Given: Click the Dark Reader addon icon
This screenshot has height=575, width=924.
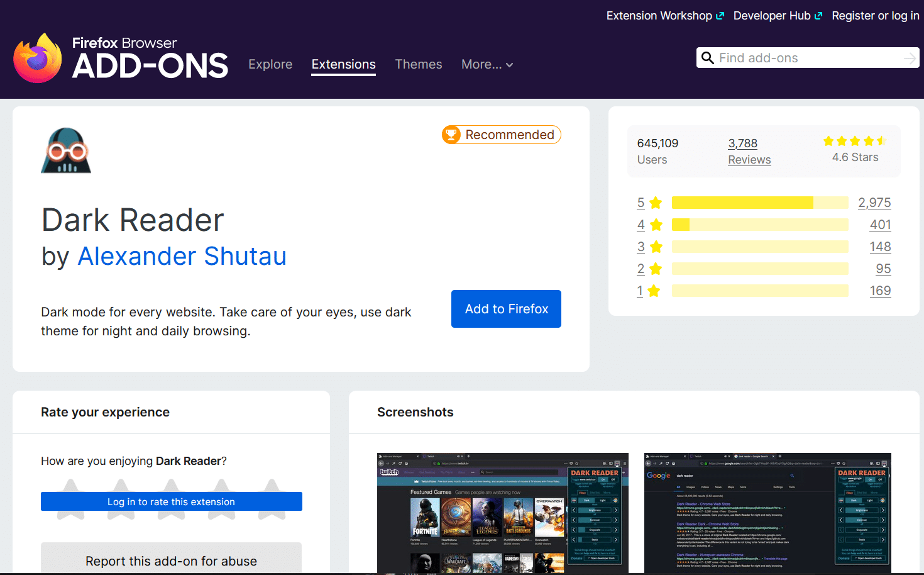Looking at the screenshot, I should [65, 150].
